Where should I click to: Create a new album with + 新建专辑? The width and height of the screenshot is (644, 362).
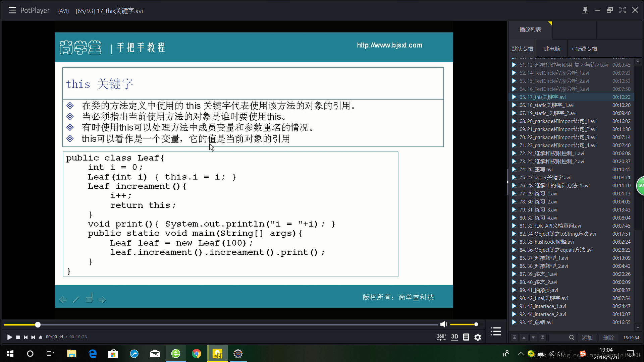(x=584, y=49)
